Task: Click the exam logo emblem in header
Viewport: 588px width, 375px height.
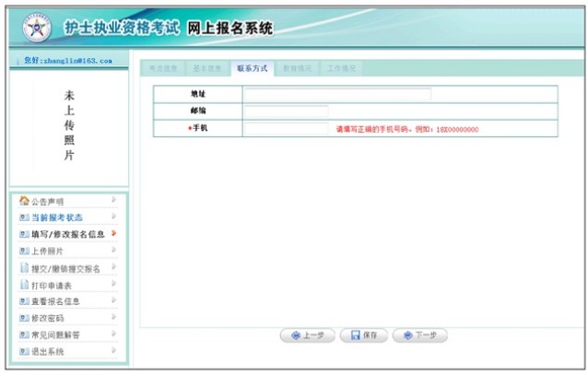Action: pyautogui.click(x=37, y=28)
